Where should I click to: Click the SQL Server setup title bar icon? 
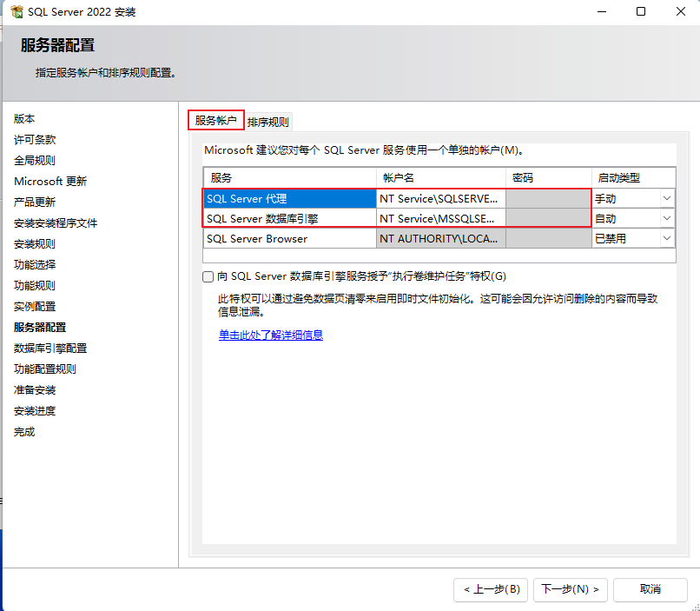17,11
